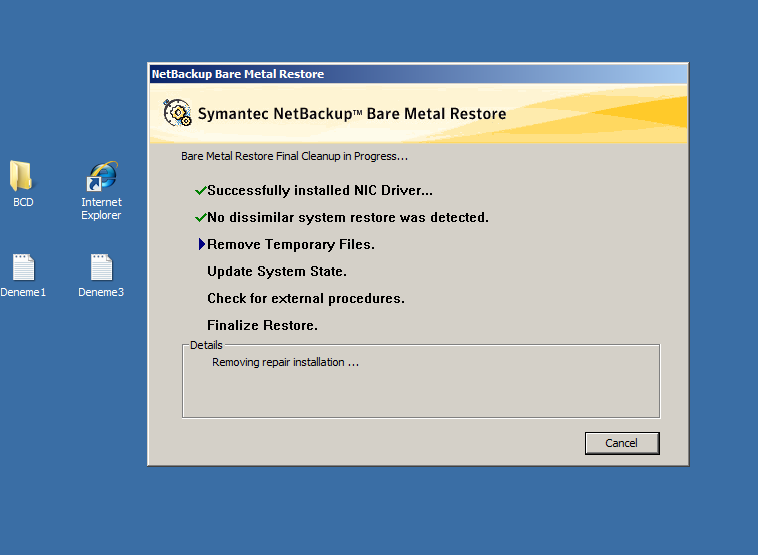Click green checkmark beside NIC Driver step
The width and height of the screenshot is (758, 555).
point(201,190)
